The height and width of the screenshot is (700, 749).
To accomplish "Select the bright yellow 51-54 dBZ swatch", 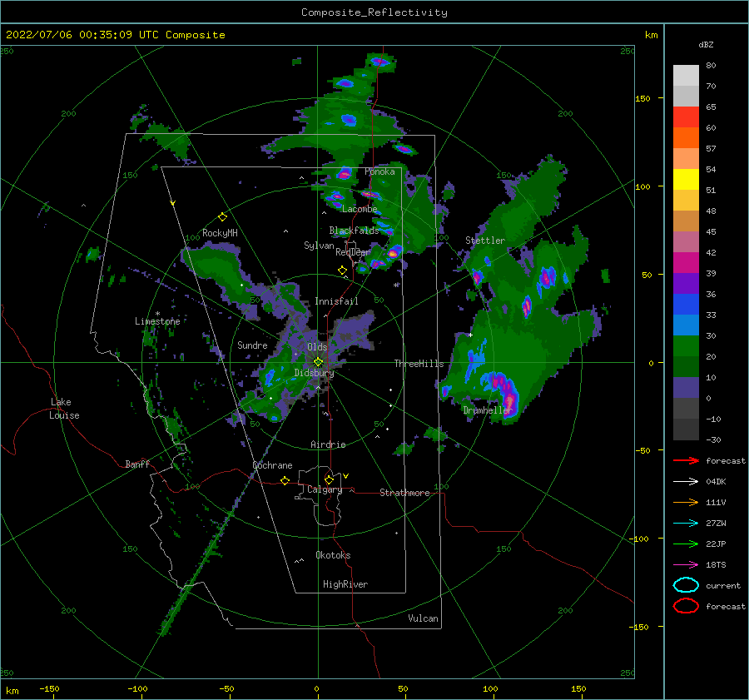I will click(686, 180).
